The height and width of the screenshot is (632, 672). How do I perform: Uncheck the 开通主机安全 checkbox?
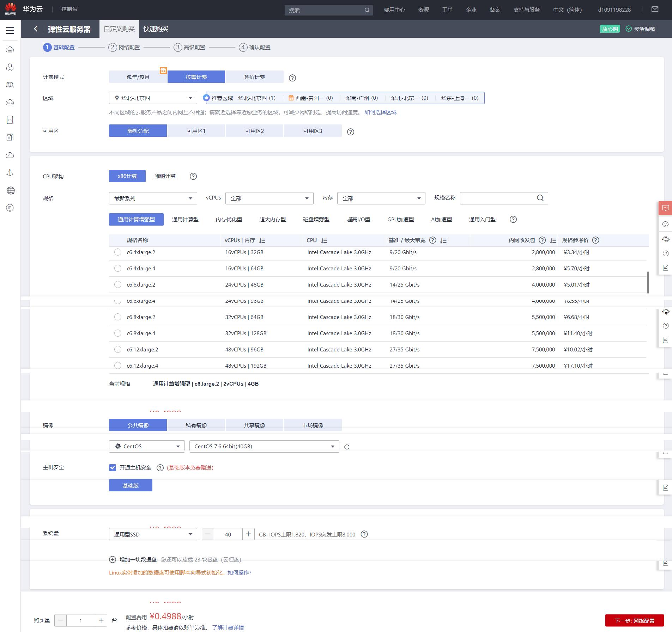click(x=113, y=468)
